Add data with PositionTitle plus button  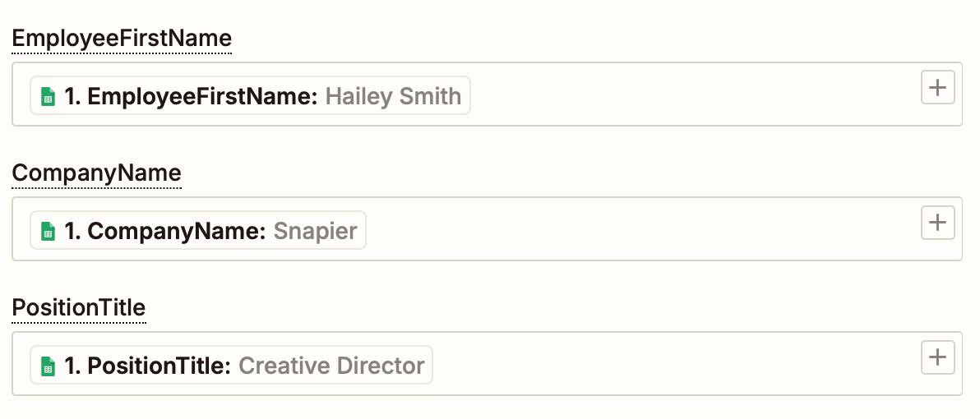pyautogui.click(x=937, y=357)
